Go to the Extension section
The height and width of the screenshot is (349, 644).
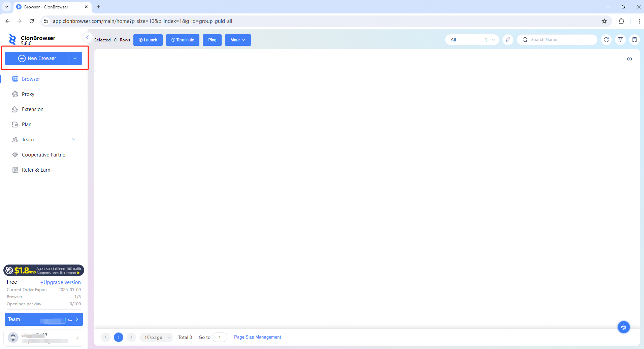tap(32, 109)
